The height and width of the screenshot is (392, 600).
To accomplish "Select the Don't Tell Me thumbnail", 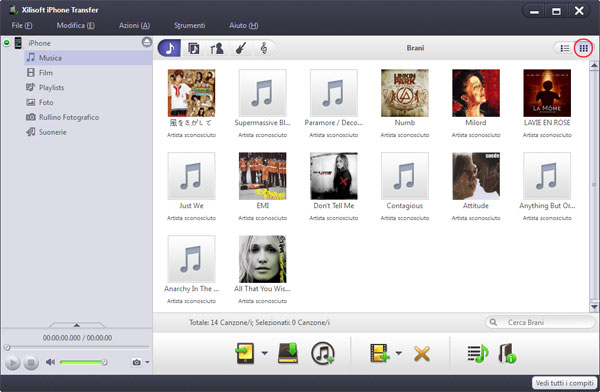I will (x=334, y=176).
